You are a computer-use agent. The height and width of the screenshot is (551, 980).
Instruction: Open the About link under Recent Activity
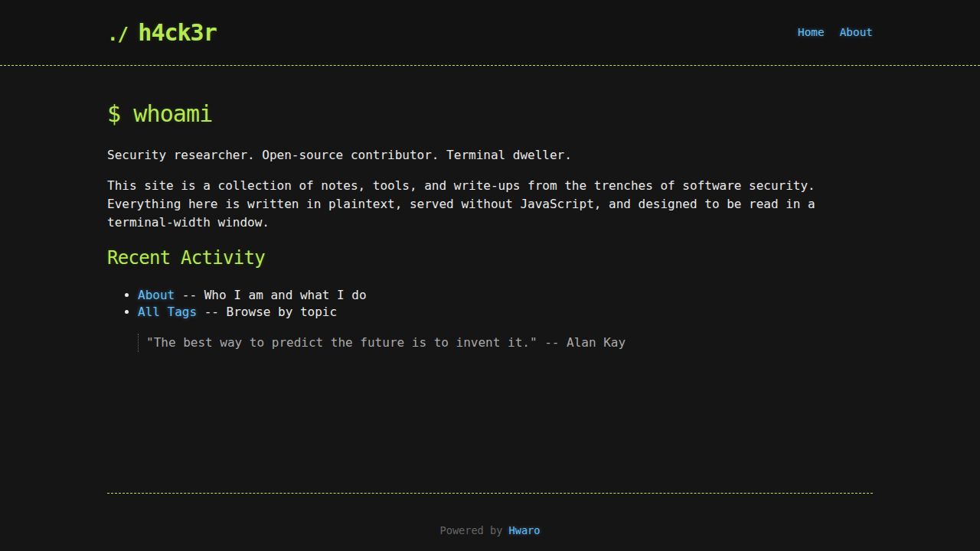pyautogui.click(x=155, y=295)
